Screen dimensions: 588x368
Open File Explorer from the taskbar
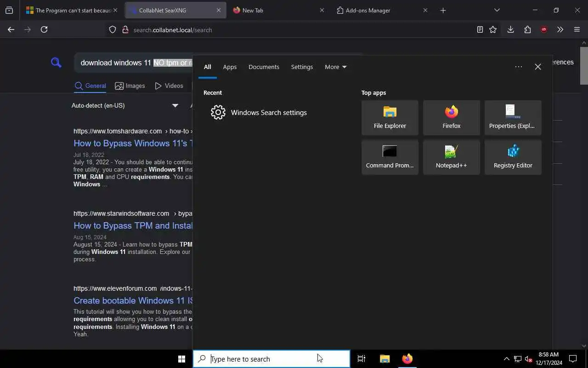click(x=384, y=359)
